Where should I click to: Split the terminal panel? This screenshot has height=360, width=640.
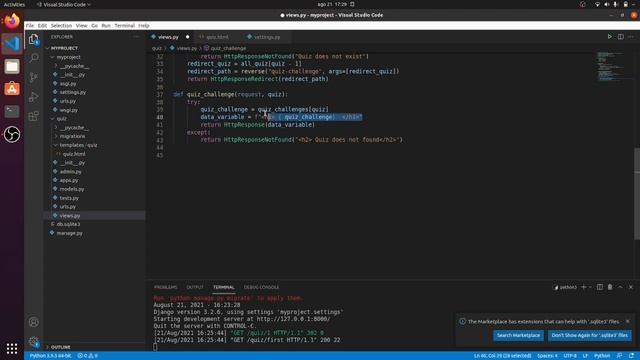pos(600,287)
